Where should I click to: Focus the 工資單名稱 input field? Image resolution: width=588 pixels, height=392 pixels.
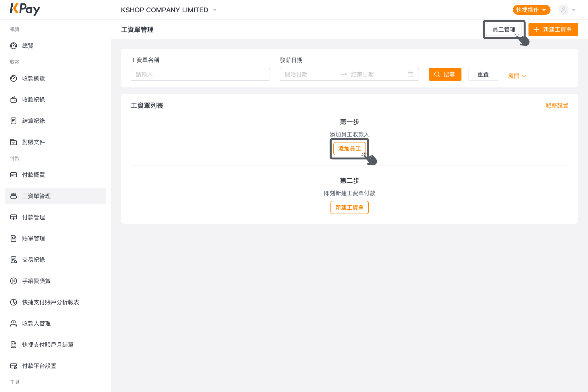point(200,74)
